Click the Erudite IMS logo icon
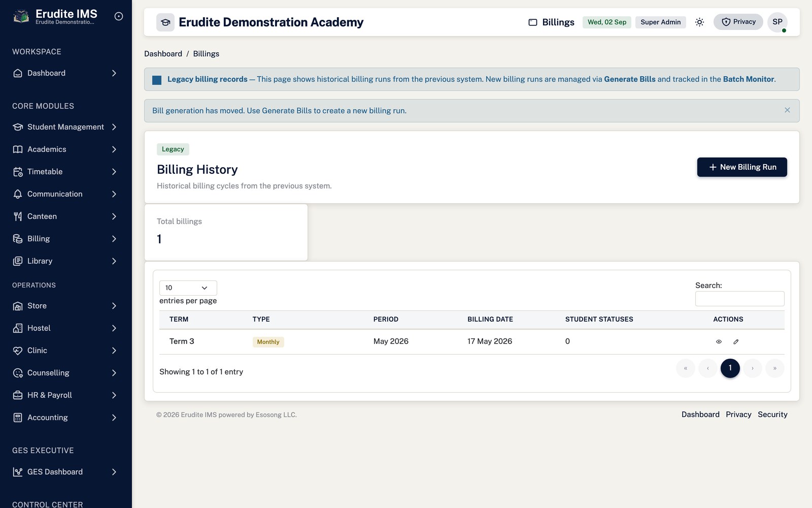This screenshot has width=812, height=508. pyautogui.click(x=21, y=16)
